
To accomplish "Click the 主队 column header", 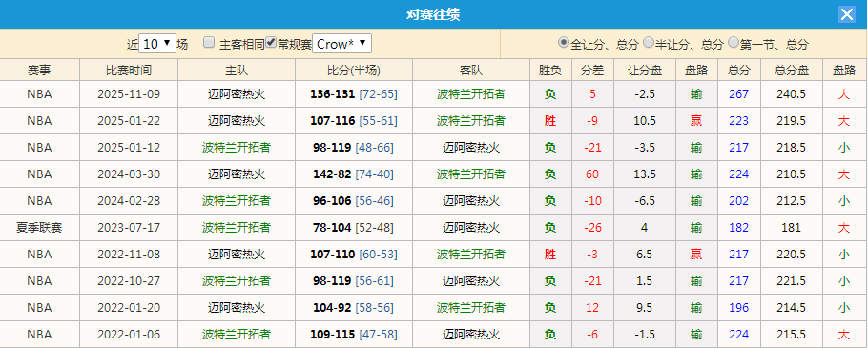I will pyautogui.click(x=237, y=71).
